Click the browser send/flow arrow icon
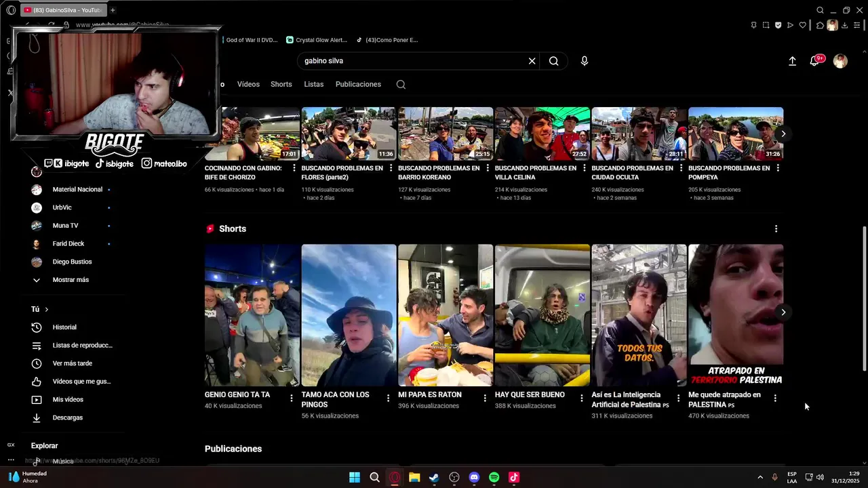Screen dimensions: 868x488 coord(790,25)
